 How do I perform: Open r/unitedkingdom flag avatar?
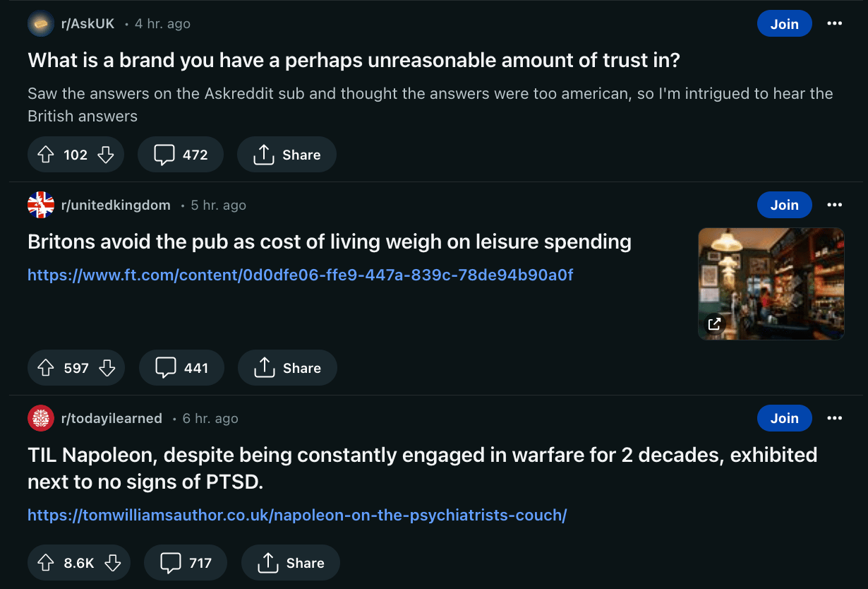coord(41,206)
